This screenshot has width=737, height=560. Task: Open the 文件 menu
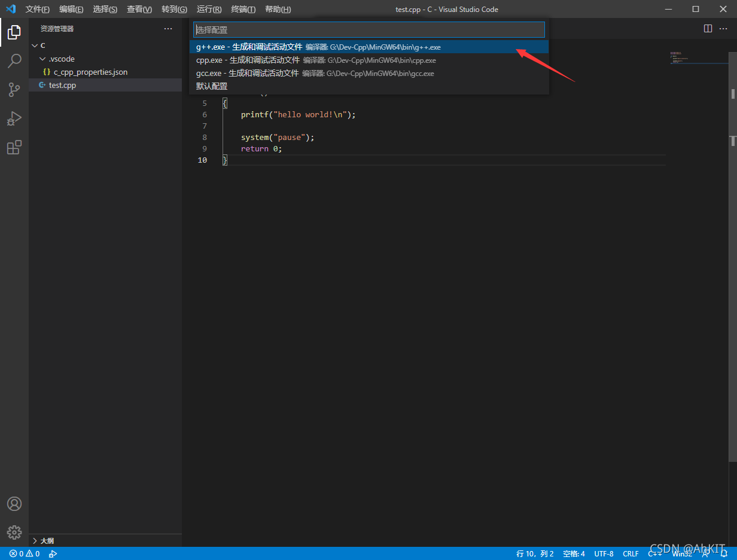pos(38,9)
